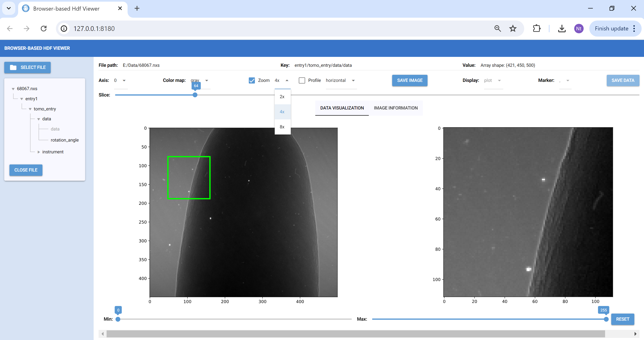The height and width of the screenshot is (340, 644).
Task: Open the Display plot dropdown
Action: click(x=493, y=80)
